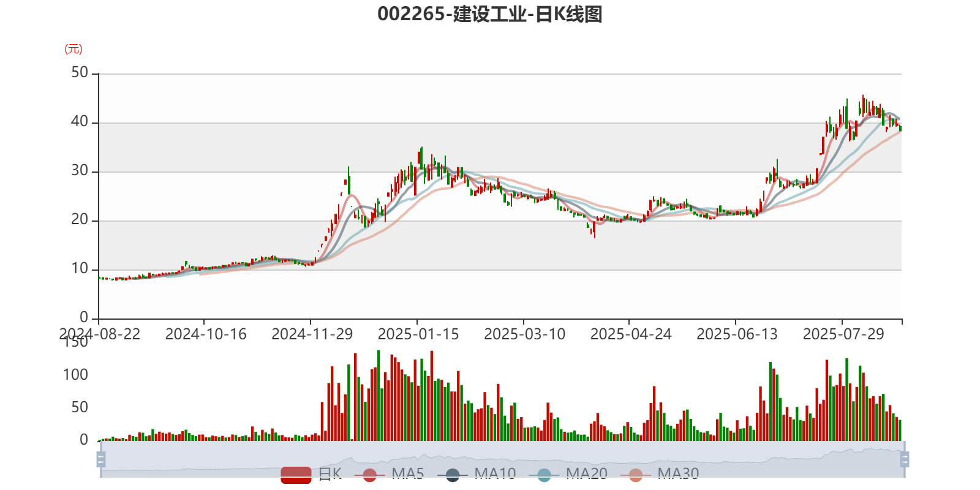Toggle the 日K candlestick series legend
Image resolution: width=980 pixels, height=490 pixels.
click(x=311, y=474)
